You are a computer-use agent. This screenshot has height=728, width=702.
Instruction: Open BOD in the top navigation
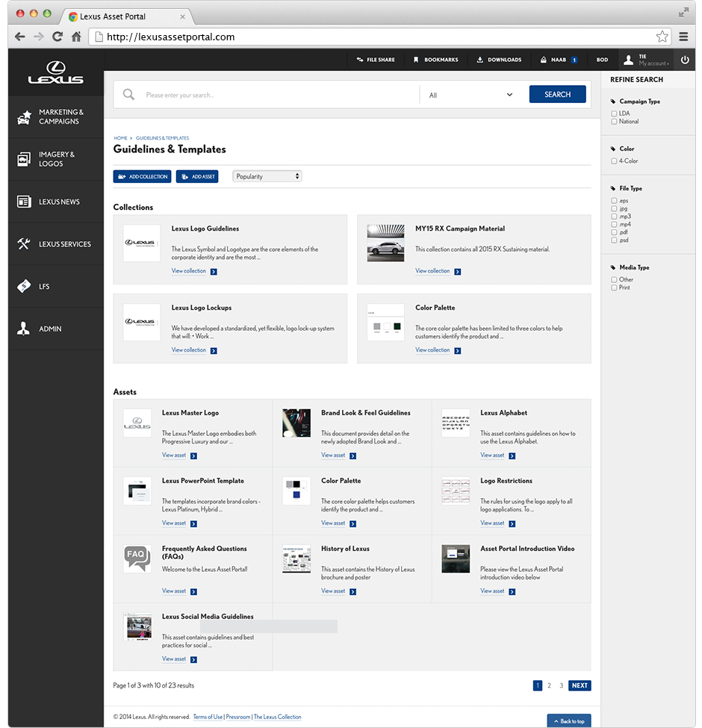click(x=602, y=60)
